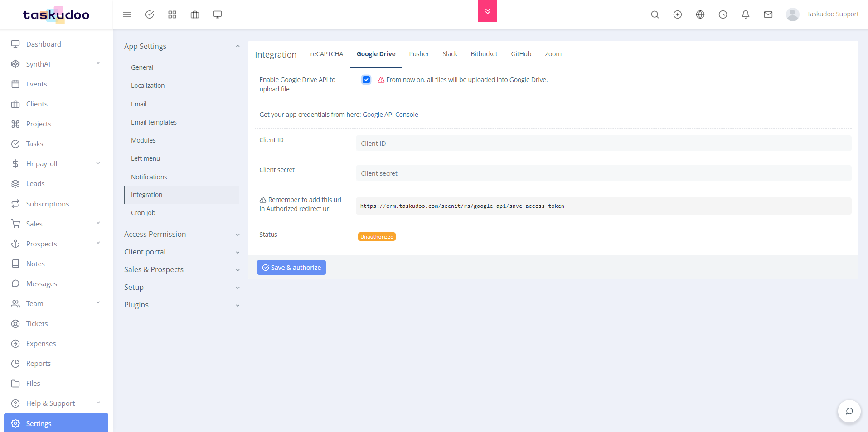Expand the Plugins section

(x=181, y=305)
